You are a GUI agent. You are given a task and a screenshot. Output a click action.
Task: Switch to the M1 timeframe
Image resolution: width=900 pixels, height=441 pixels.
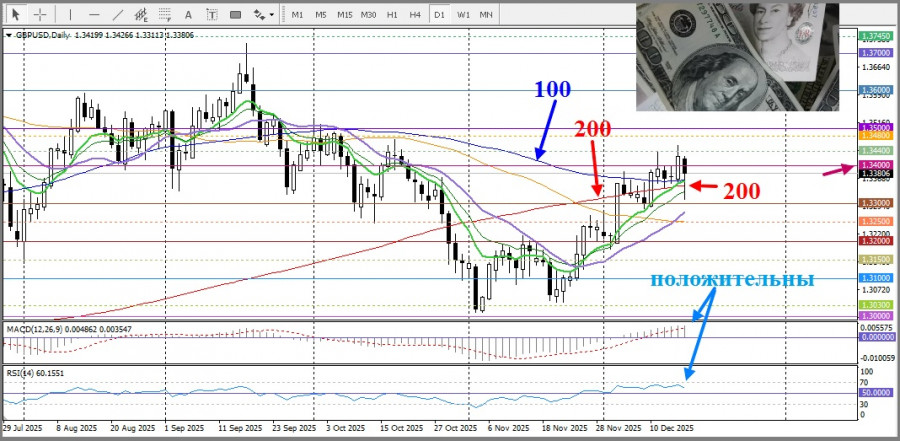pos(298,14)
